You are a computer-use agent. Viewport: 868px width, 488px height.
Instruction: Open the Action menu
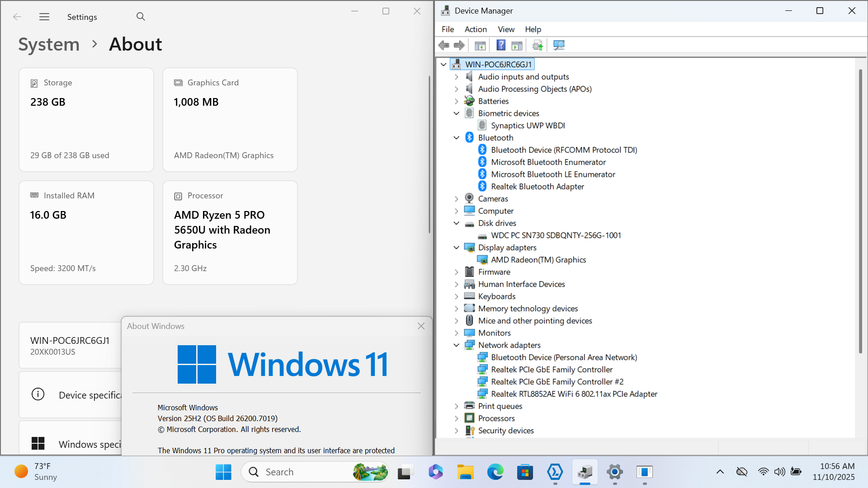476,29
